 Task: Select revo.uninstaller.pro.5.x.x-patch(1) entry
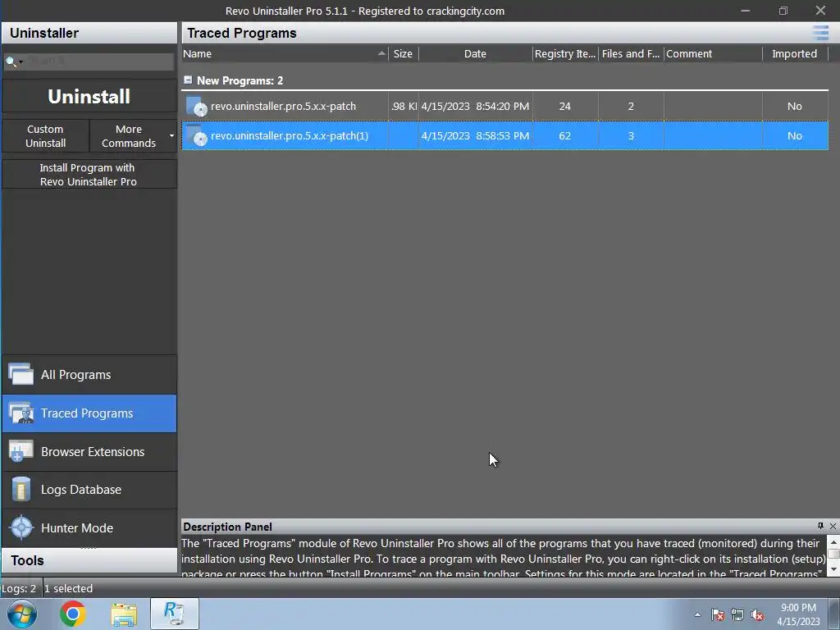click(504, 135)
